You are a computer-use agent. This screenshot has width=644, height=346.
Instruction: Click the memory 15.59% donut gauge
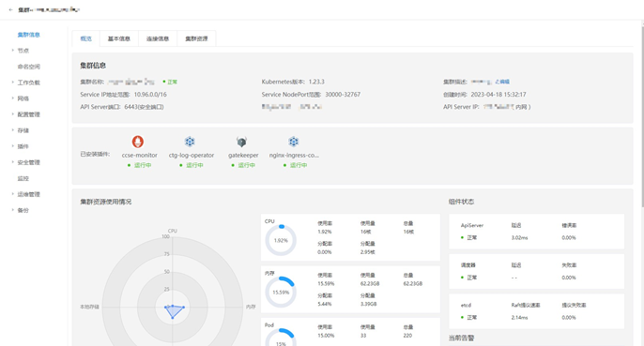click(x=281, y=293)
